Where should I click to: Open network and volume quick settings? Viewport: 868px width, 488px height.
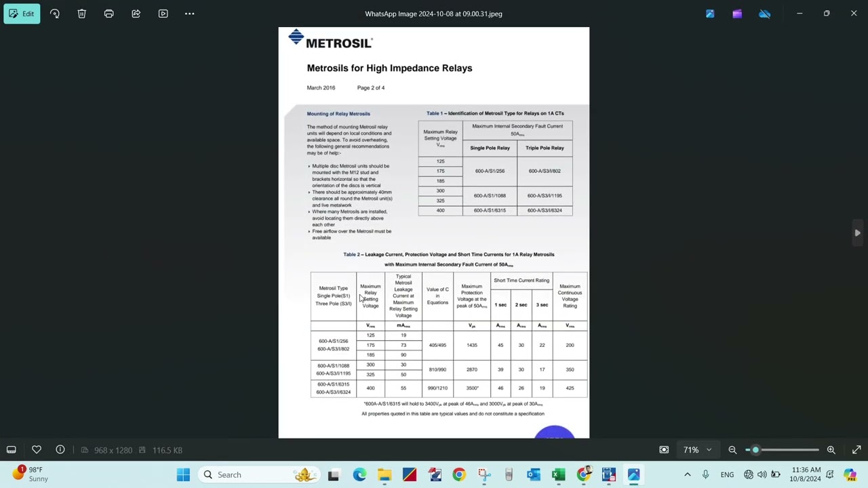pos(762,474)
